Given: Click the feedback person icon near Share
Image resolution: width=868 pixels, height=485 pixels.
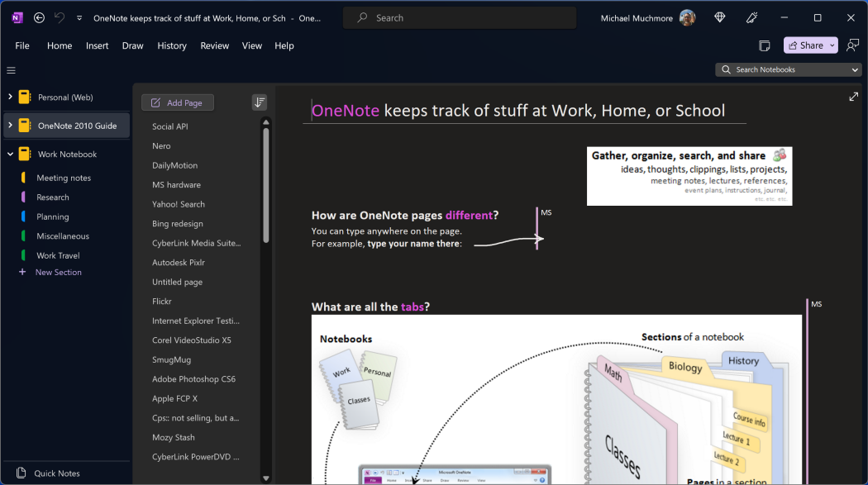Looking at the screenshot, I should click(852, 45).
